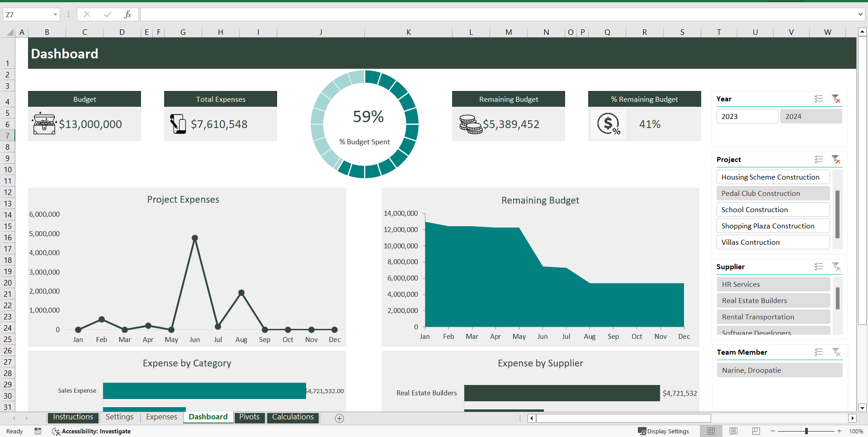
Task: Switch to Normal view icon
Action: 711,431
